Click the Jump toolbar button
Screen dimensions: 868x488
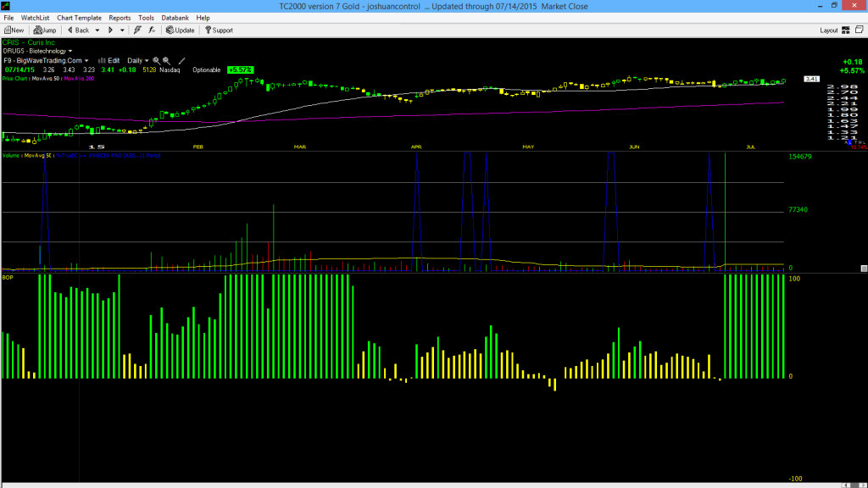(45, 30)
